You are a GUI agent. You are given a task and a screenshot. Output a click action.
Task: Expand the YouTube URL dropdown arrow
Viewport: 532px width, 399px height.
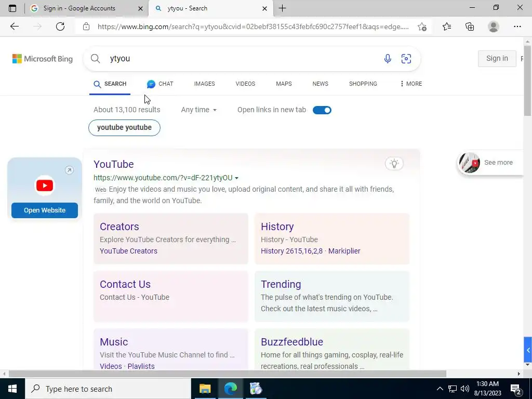pyautogui.click(x=237, y=178)
